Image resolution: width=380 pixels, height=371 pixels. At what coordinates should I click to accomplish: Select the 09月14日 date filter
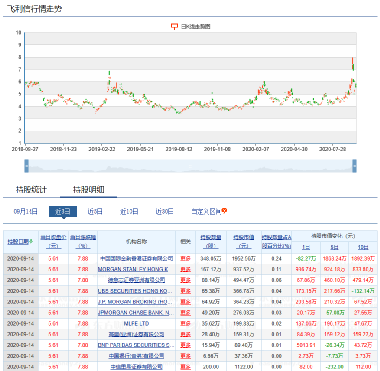point(25,211)
